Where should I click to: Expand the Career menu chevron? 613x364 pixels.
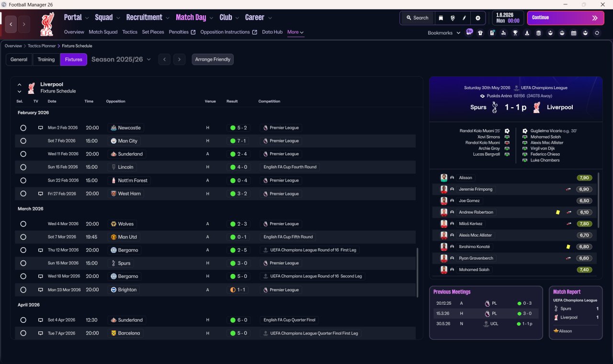pos(270,18)
